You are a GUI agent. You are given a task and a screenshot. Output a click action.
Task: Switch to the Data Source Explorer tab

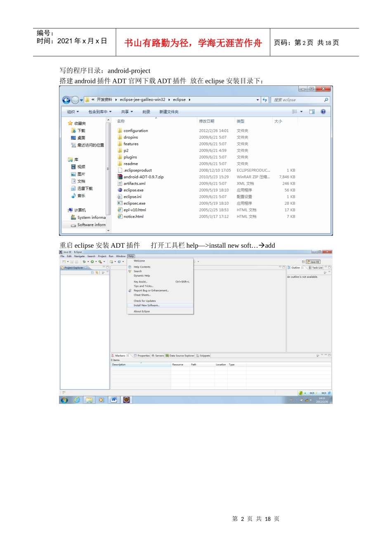(x=180, y=356)
